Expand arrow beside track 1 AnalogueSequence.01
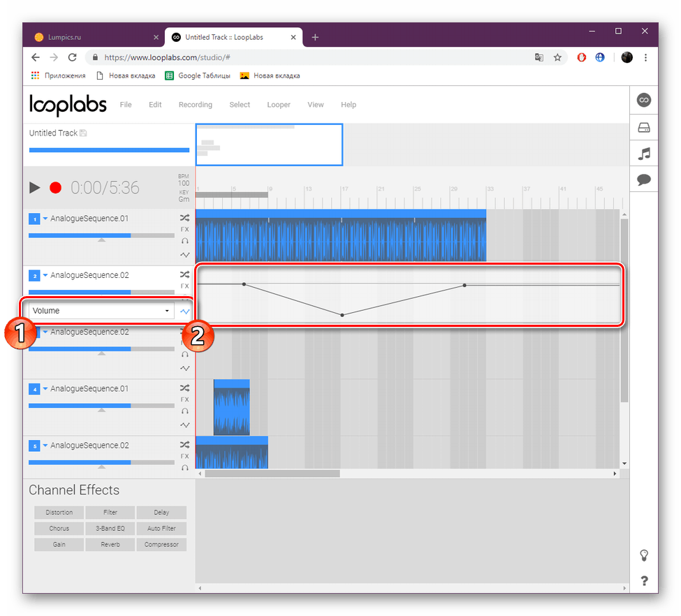Viewport: 681px width, 616px height. (45, 219)
